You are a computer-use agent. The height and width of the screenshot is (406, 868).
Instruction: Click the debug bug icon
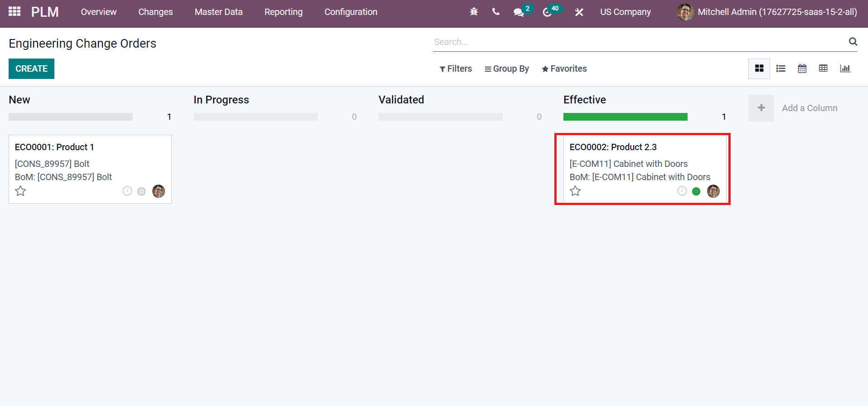pyautogui.click(x=474, y=12)
